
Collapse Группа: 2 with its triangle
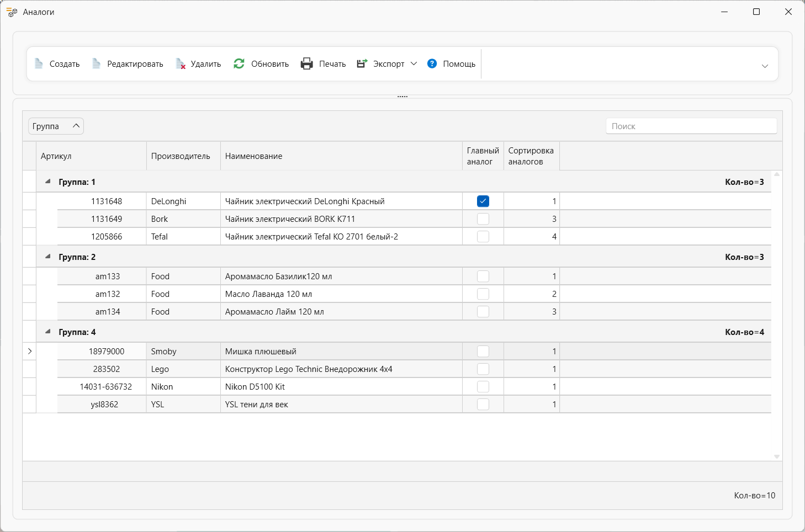[x=48, y=256]
